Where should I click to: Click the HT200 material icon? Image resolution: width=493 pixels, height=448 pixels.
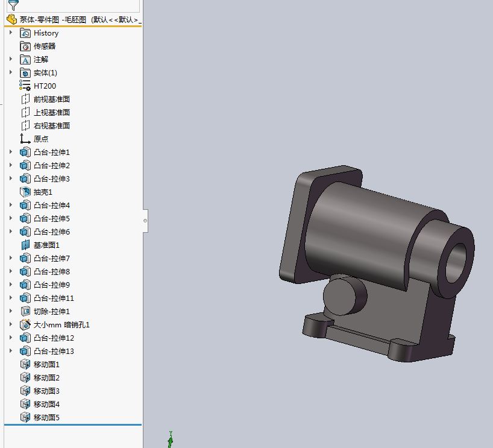coord(25,86)
